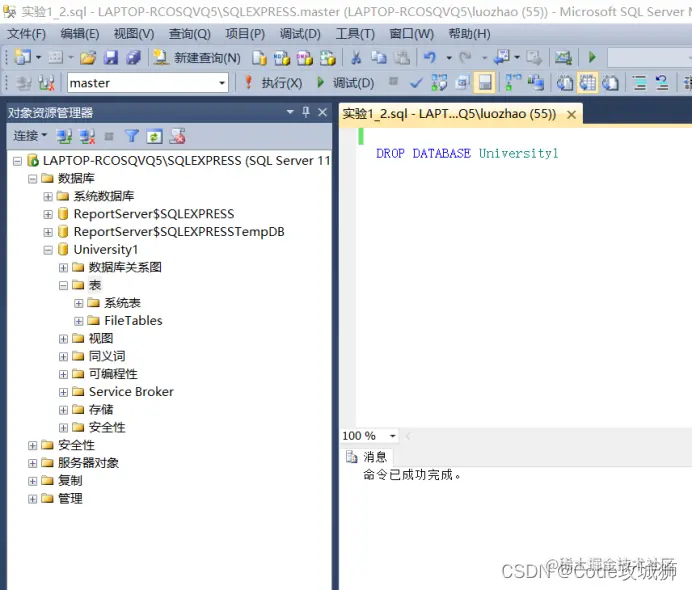Viewport: 692px width, 590px height.
Task: Open the 100 % zoom dropdown
Action: pos(392,436)
